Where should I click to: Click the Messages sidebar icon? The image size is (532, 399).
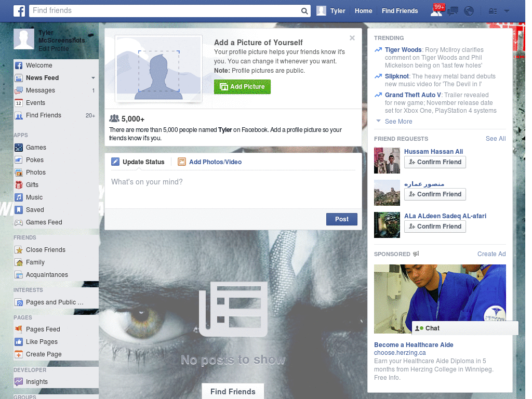[x=19, y=90]
